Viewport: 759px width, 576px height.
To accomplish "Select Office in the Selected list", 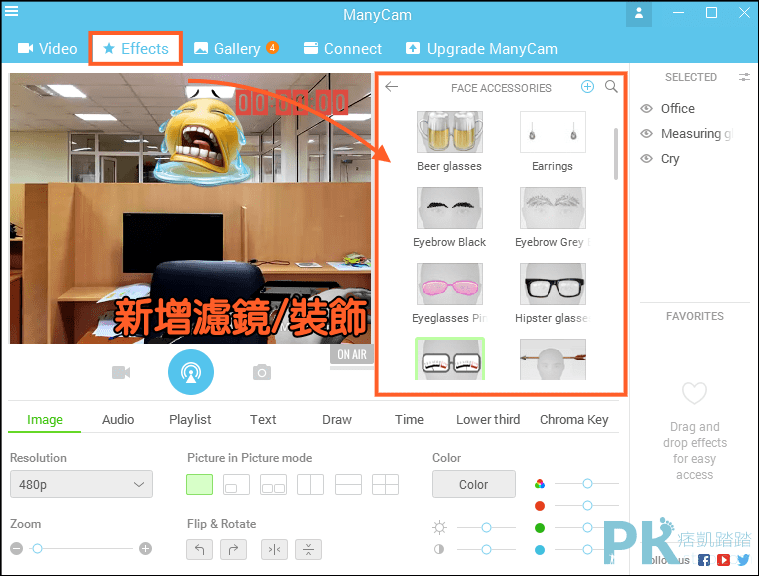I will [x=677, y=108].
